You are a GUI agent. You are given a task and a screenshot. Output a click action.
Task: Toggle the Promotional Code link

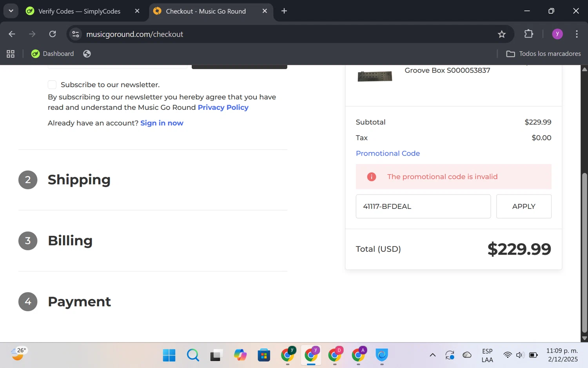pyautogui.click(x=388, y=153)
